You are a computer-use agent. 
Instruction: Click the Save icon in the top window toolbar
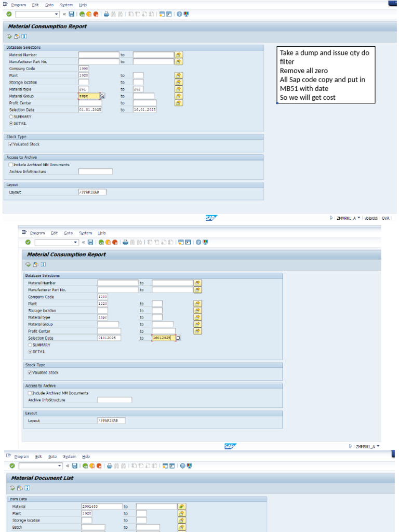71,14
